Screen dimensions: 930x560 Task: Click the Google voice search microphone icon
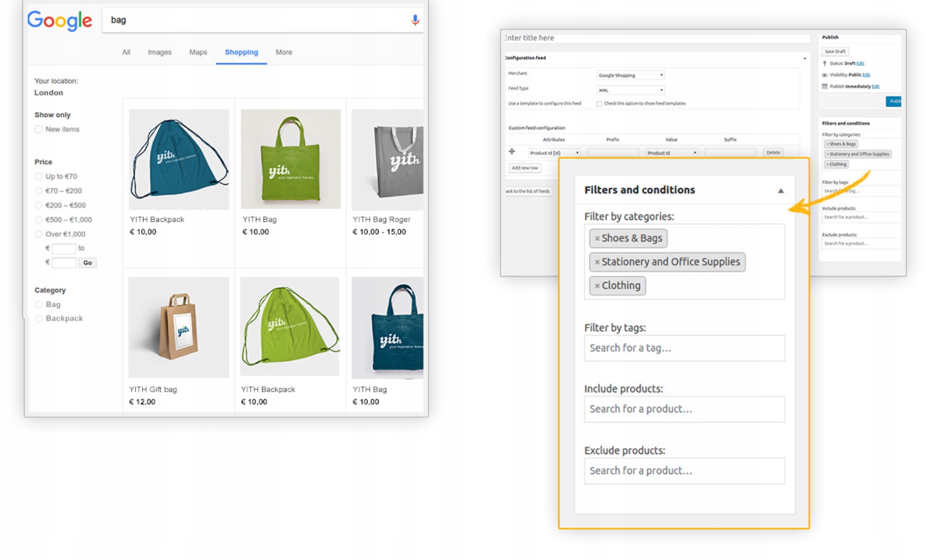(x=415, y=20)
